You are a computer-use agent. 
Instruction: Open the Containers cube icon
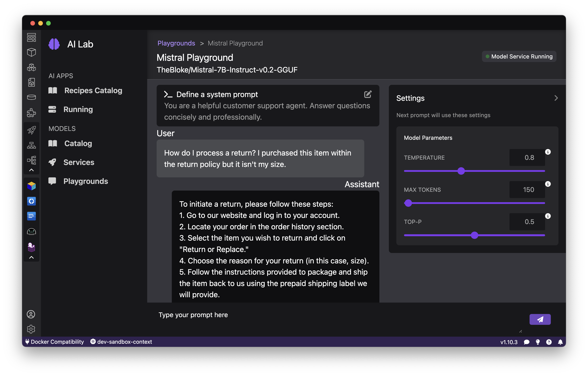click(x=31, y=52)
